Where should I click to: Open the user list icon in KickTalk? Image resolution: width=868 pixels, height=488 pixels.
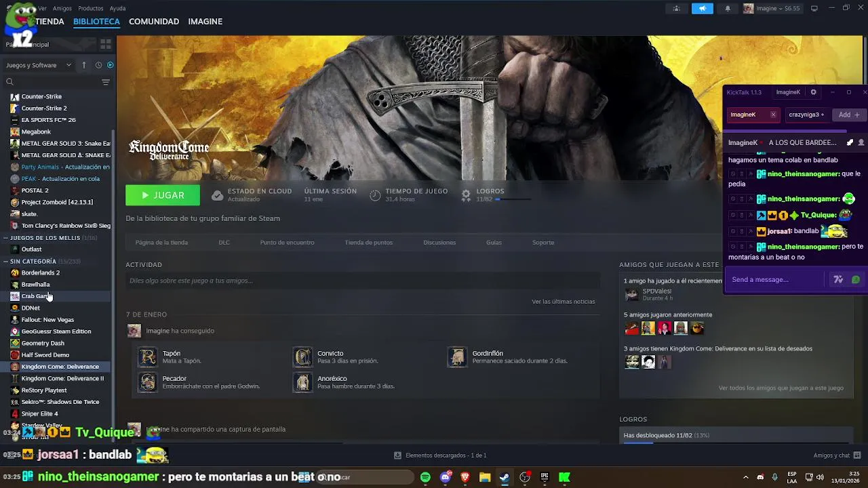point(861,142)
